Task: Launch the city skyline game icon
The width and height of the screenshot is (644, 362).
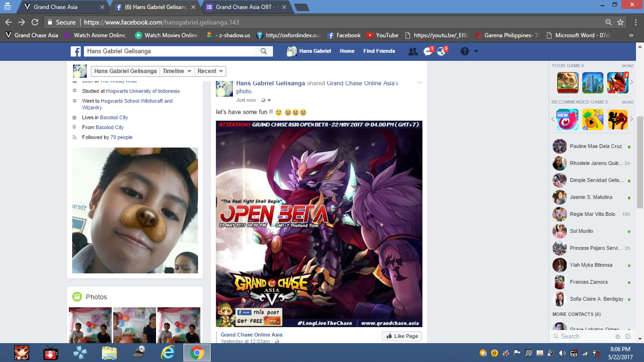Action: click(593, 82)
